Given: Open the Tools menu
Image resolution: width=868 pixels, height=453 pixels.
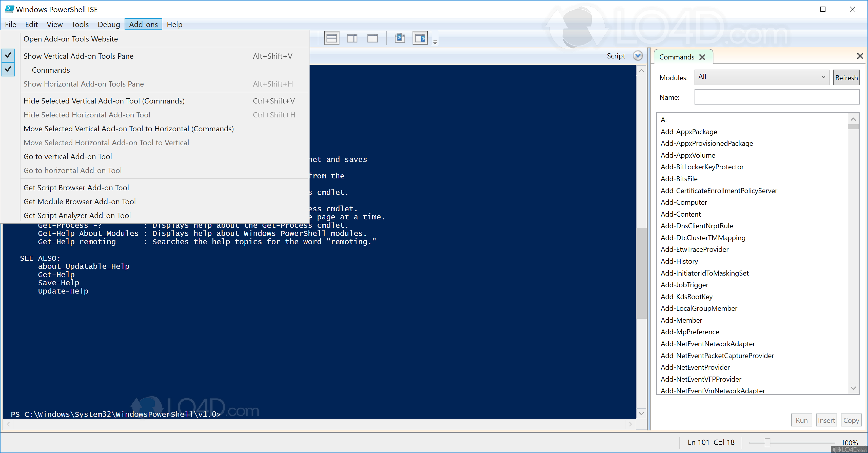Looking at the screenshot, I should 80,24.
